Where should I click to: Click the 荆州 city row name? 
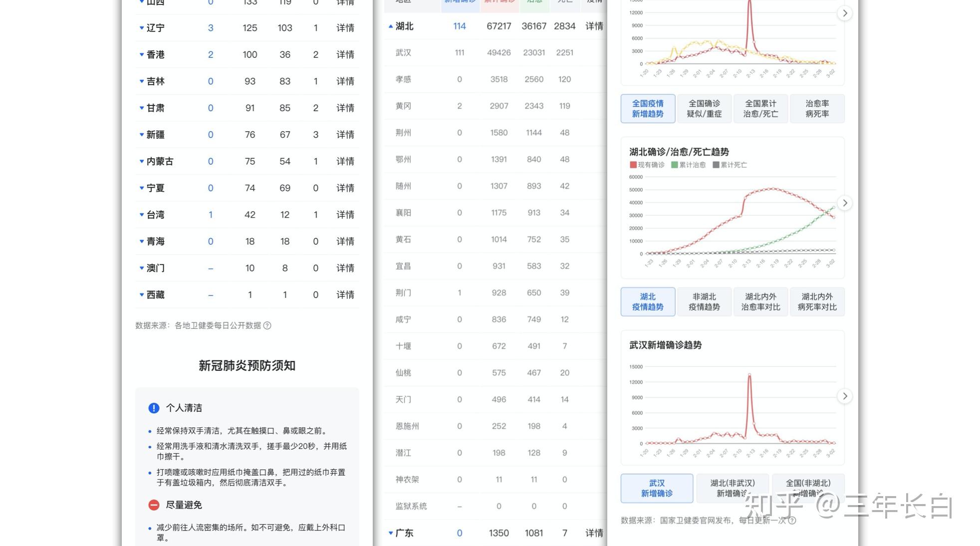[403, 133]
